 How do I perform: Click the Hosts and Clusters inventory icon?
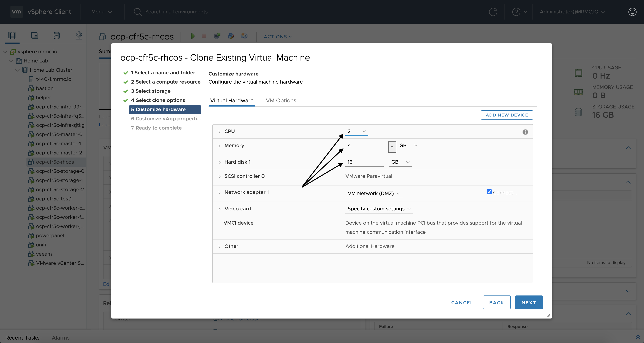click(12, 35)
